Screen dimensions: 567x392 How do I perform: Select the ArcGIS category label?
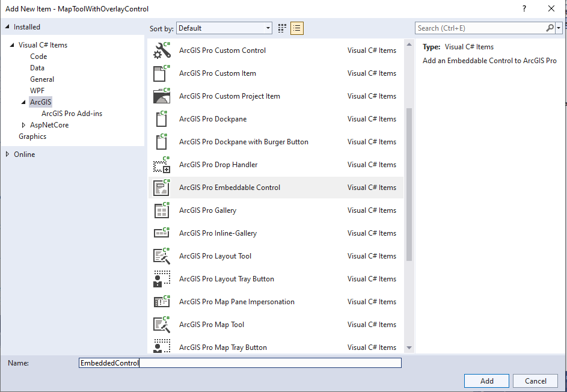click(x=40, y=102)
